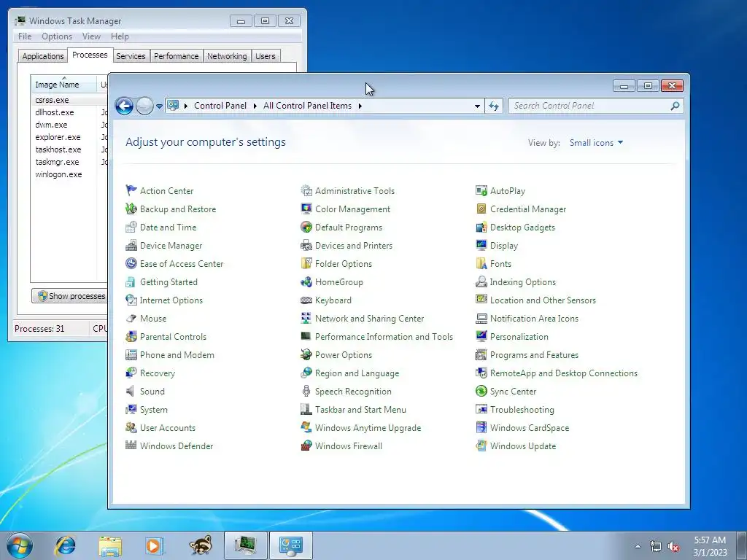Expand the arrow before the Control Panel breadcrumb
Screen dimensions: 747x560
(185, 106)
